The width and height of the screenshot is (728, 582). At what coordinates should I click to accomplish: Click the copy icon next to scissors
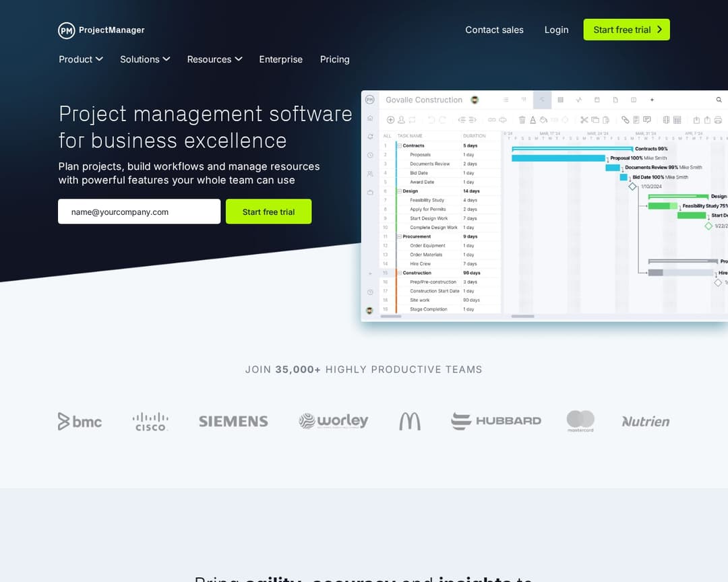pos(595,120)
